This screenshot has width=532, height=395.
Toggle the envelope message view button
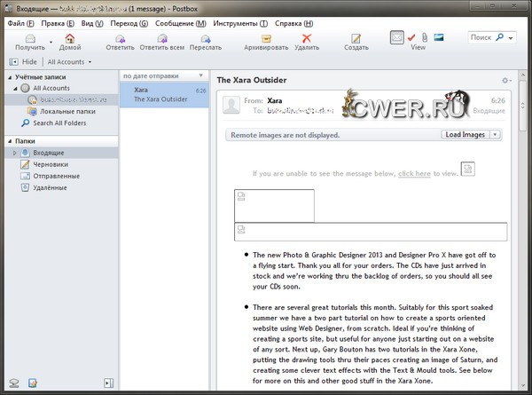pos(397,37)
